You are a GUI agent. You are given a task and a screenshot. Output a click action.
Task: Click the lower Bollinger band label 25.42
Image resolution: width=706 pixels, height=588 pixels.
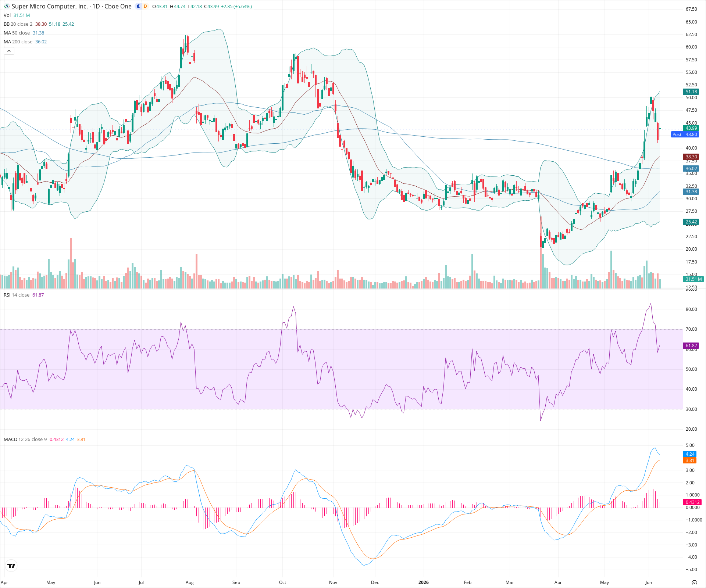tap(691, 222)
